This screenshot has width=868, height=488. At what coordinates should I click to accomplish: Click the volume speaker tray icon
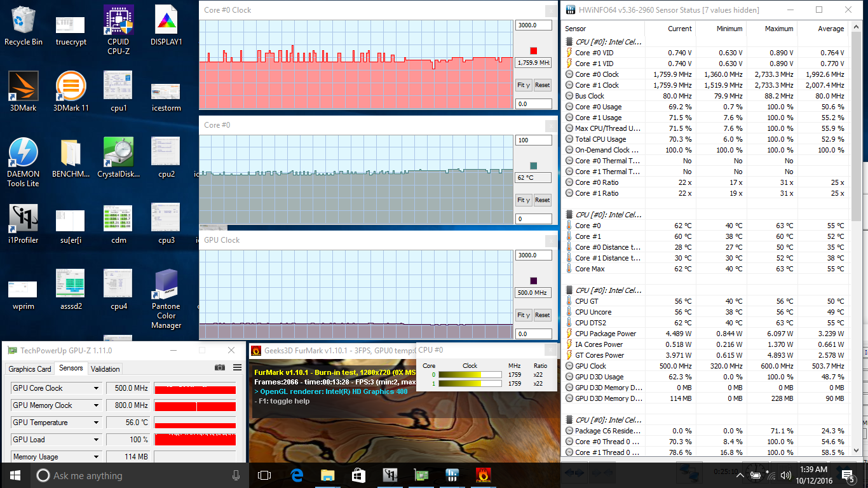pos(785,475)
